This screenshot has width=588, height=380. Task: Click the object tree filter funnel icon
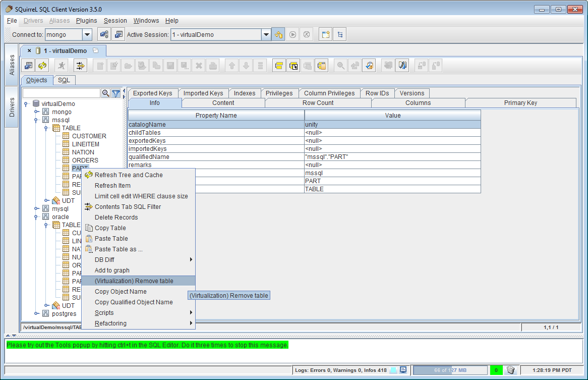(116, 93)
